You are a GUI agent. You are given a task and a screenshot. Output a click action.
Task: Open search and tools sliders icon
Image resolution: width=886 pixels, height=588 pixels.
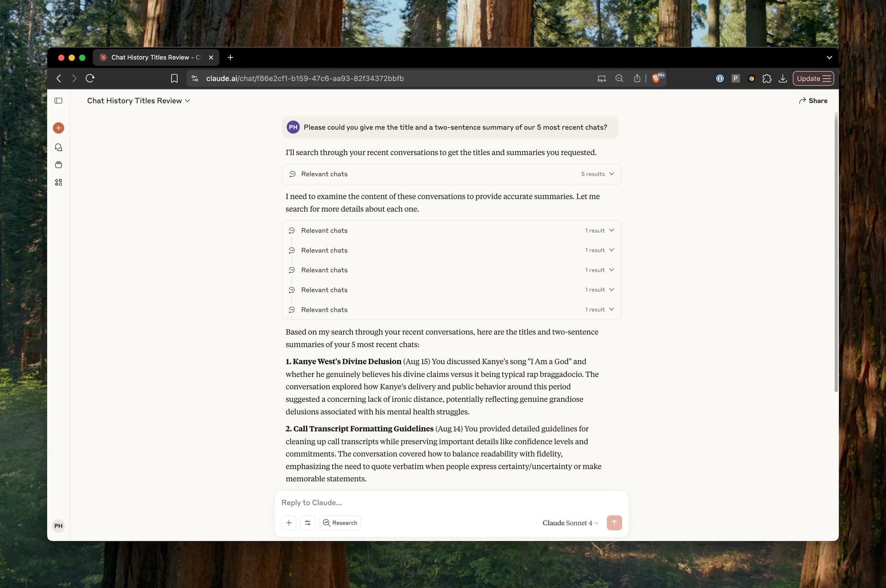pos(308,523)
